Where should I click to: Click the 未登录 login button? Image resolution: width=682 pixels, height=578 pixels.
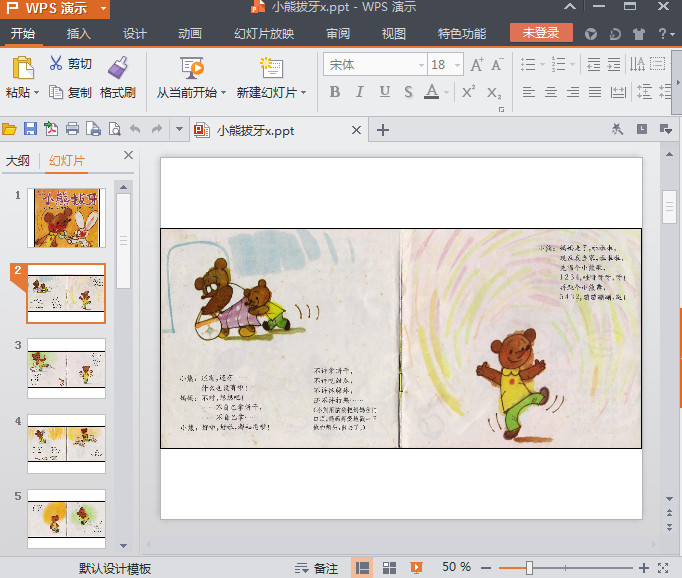click(x=541, y=33)
